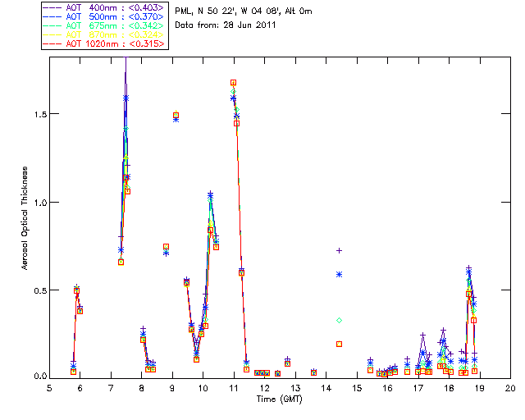Click the x-axis tick label 12
Viewport: 525px width, 420px height.
click(264, 387)
